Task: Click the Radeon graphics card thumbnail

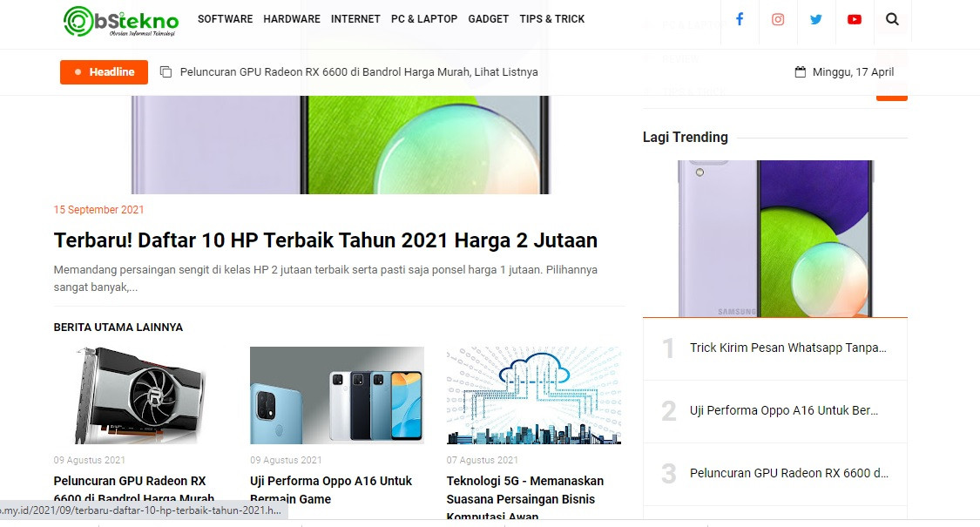Action: [x=140, y=395]
